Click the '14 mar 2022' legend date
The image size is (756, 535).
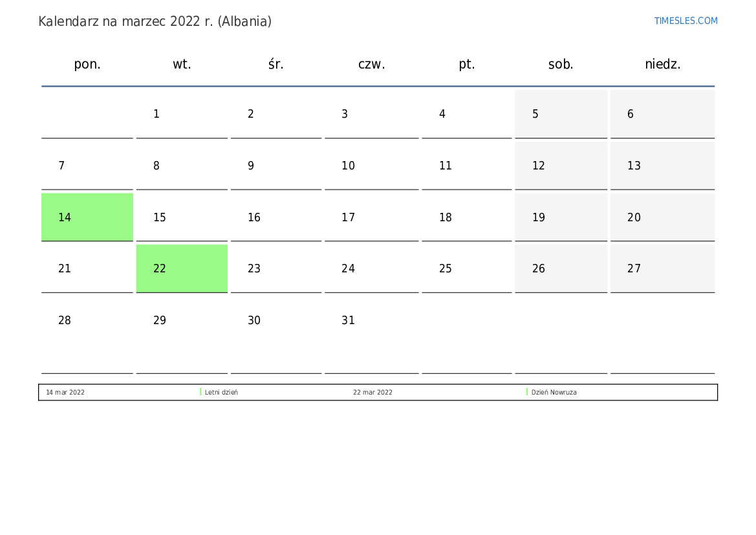click(x=65, y=393)
